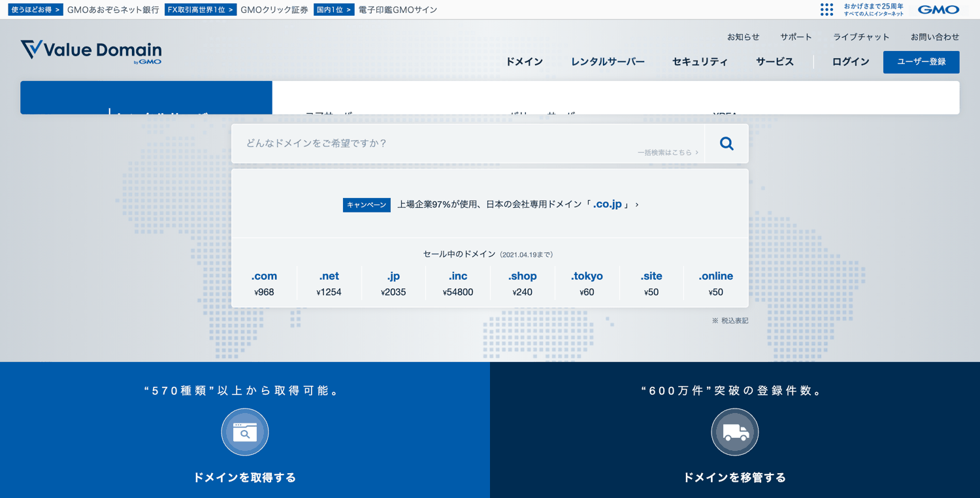
Task: Select the .net domain at ¥1254
Action: pos(329,284)
